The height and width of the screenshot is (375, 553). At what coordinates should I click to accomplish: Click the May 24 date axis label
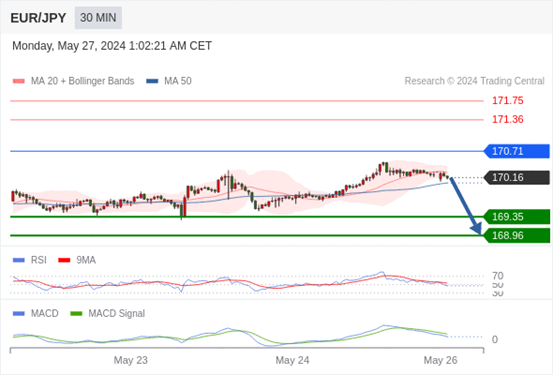pos(292,360)
